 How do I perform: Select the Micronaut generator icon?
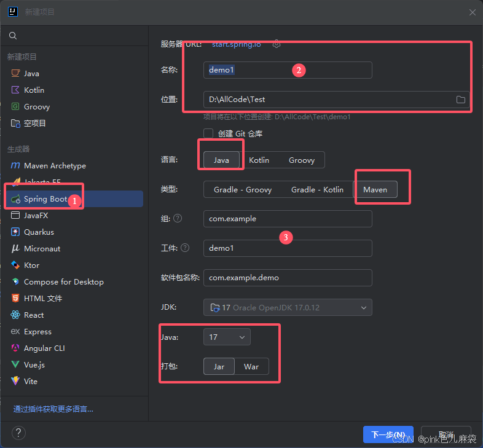pyautogui.click(x=15, y=248)
